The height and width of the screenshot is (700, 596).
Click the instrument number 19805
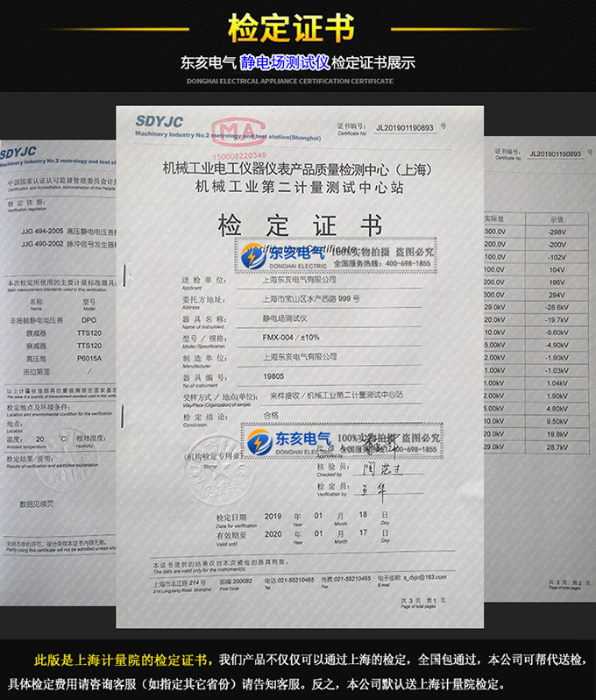pos(273,376)
